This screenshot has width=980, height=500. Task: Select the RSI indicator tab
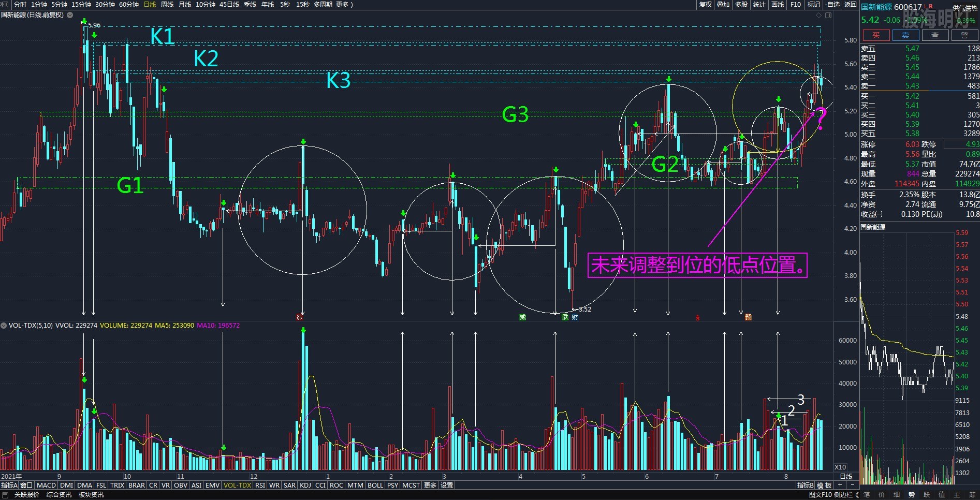260,486
